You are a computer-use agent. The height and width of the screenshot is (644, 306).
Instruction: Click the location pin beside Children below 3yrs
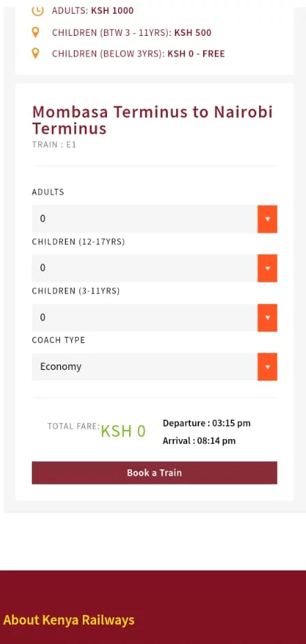(36, 53)
